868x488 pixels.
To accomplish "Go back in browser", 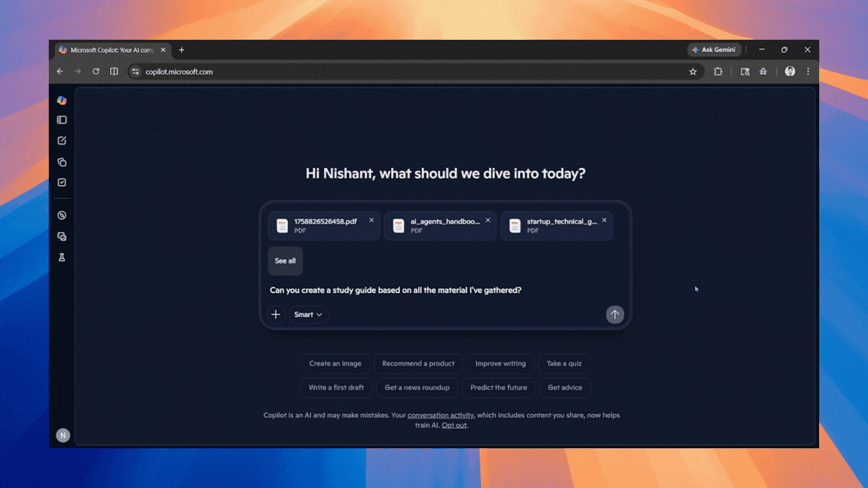I will (x=60, y=72).
